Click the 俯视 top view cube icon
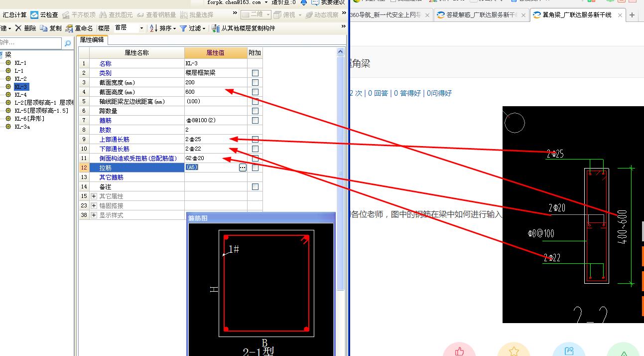This screenshot has width=644, height=356. click(277, 15)
